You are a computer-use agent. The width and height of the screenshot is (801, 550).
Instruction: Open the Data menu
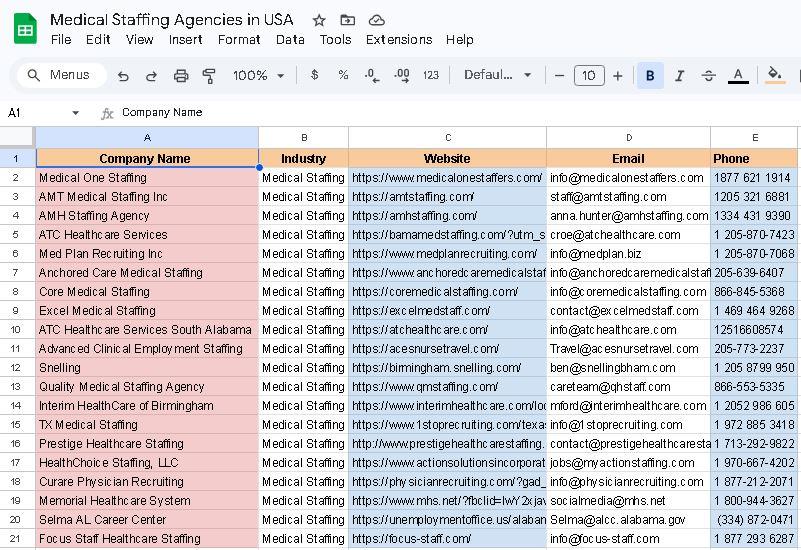[x=290, y=40]
